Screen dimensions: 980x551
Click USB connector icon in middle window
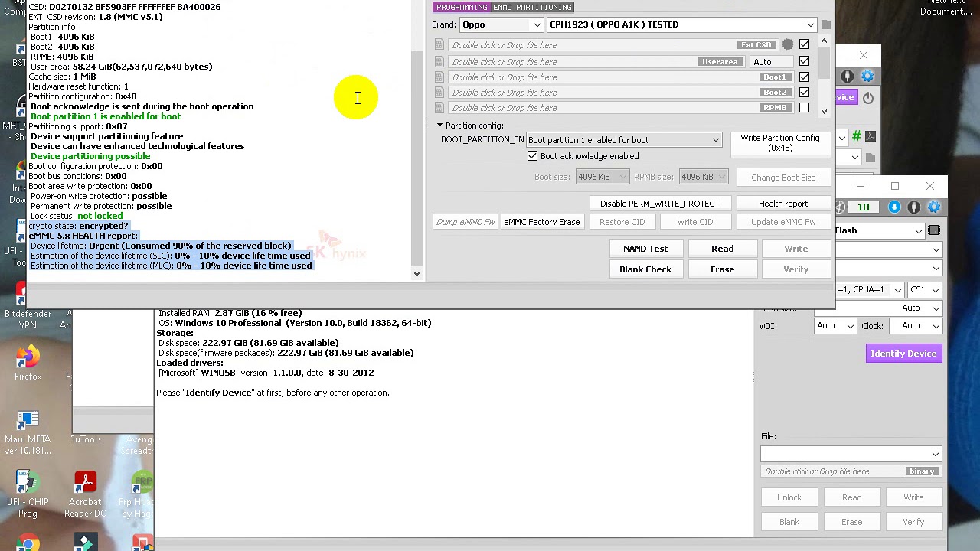(x=847, y=77)
